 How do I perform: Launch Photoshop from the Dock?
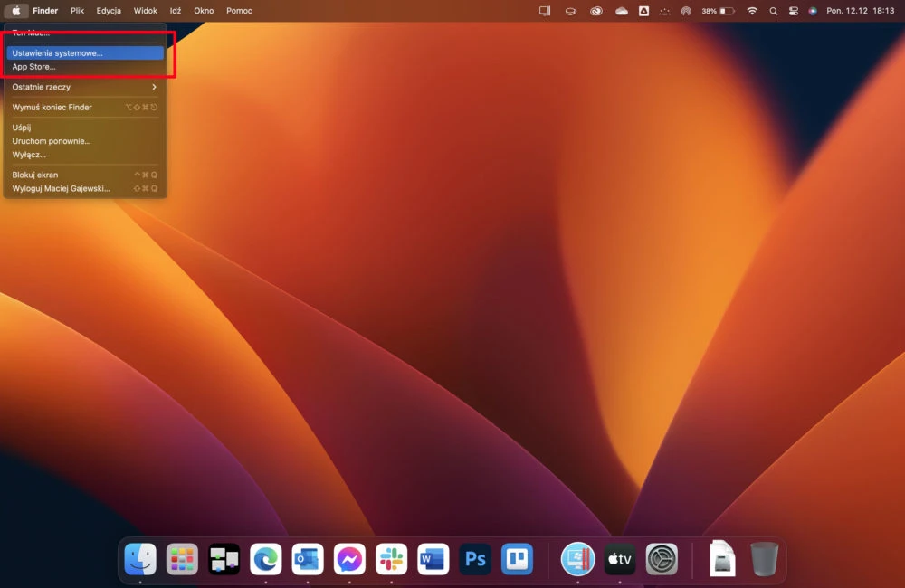pyautogui.click(x=475, y=558)
